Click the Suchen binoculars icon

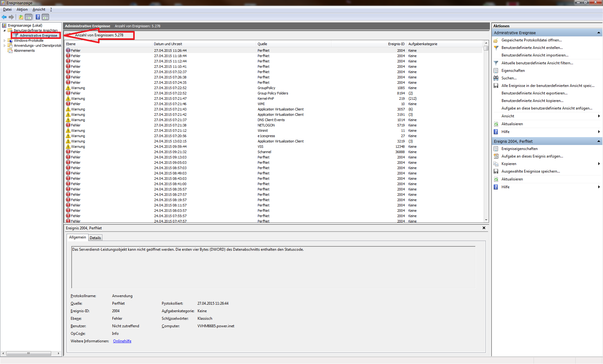(496, 78)
